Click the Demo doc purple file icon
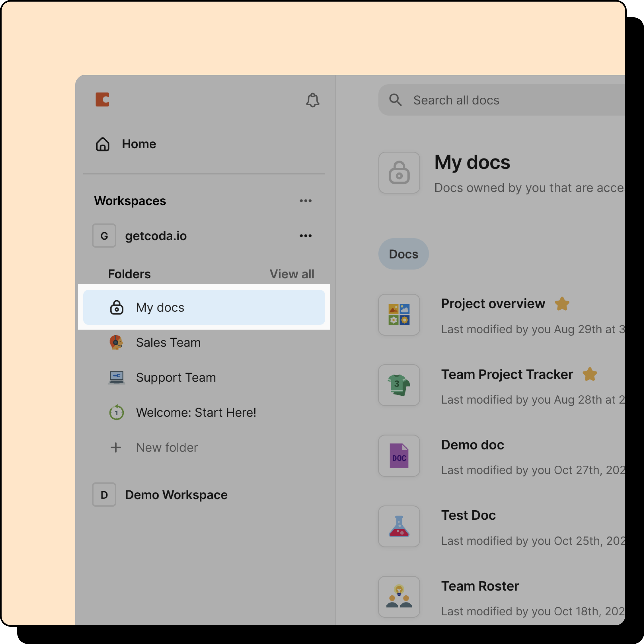The width and height of the screenshot is (644, 644). coord(399,456)
